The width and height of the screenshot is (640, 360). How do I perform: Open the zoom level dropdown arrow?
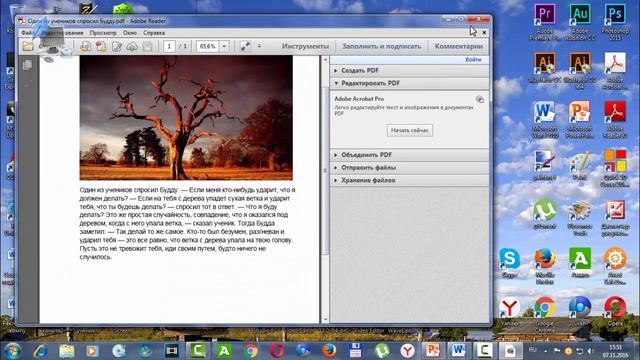point(224,47)
